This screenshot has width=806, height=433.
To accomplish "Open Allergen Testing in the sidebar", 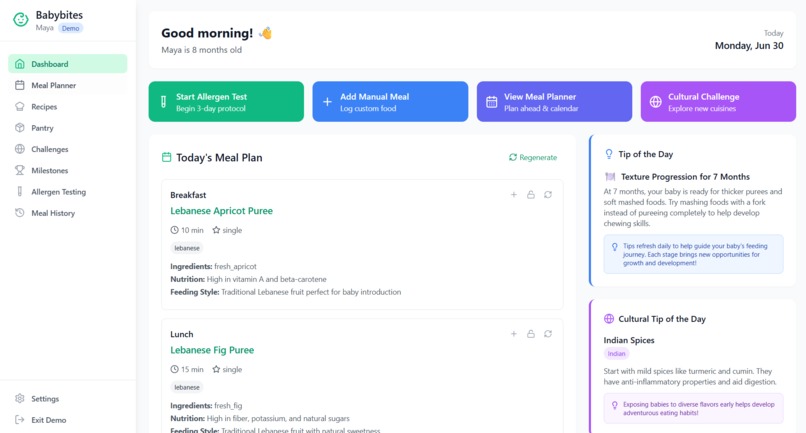I will tap(67, 192).
